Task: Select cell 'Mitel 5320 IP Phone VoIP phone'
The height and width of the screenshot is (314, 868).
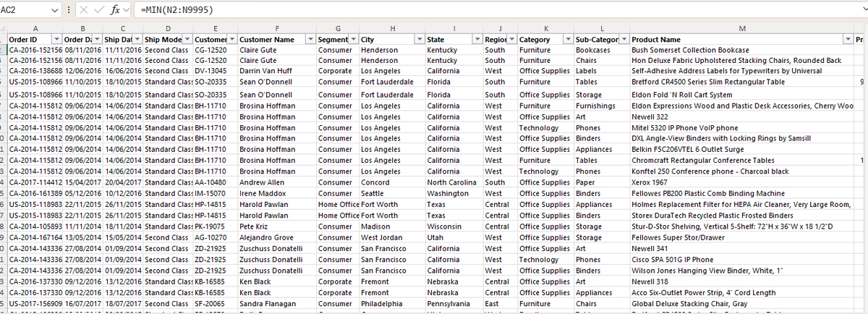Action: pyautogui.click(x=741, y=127)
